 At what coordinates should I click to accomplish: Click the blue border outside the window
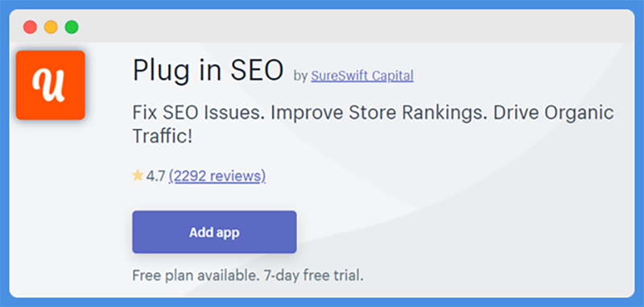(322, 4)
